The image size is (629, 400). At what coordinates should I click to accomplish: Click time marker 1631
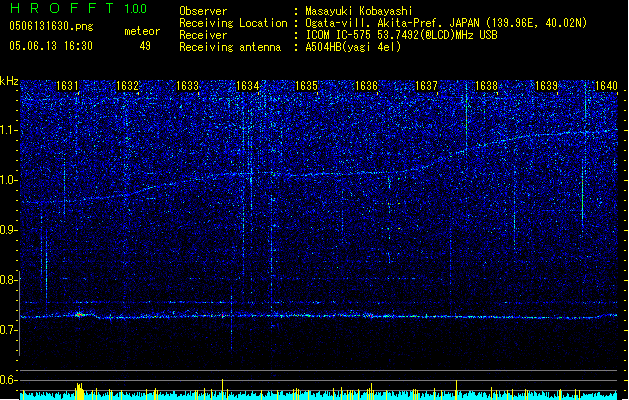[x=67, y=86]
